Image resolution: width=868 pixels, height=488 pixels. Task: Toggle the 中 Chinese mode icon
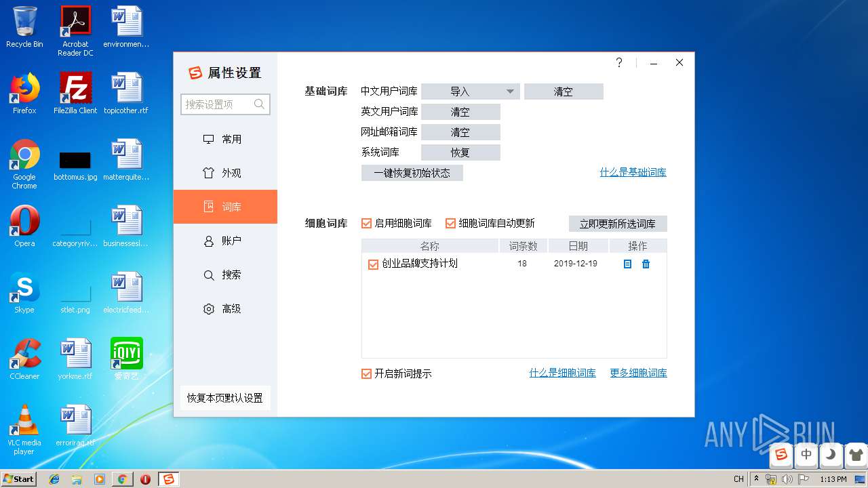(x=806, y=455)
